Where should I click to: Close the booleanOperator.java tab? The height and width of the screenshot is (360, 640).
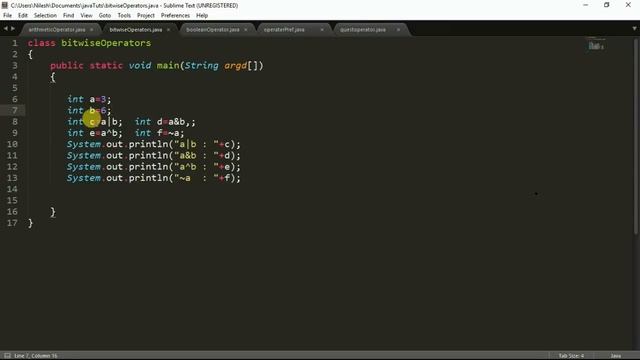[x=245, y=30]
